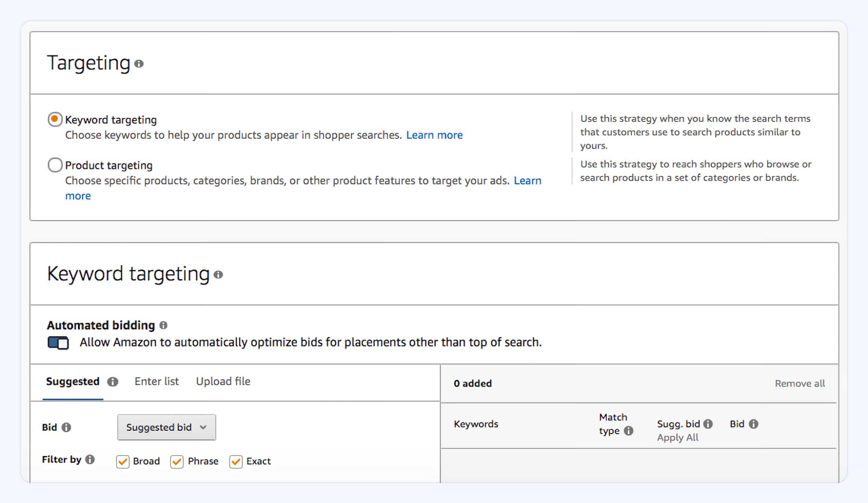Viewport: 868px width, 503px height.
Task: Click the info icon next to Targeting heading
Action: (x=139, y=64)
